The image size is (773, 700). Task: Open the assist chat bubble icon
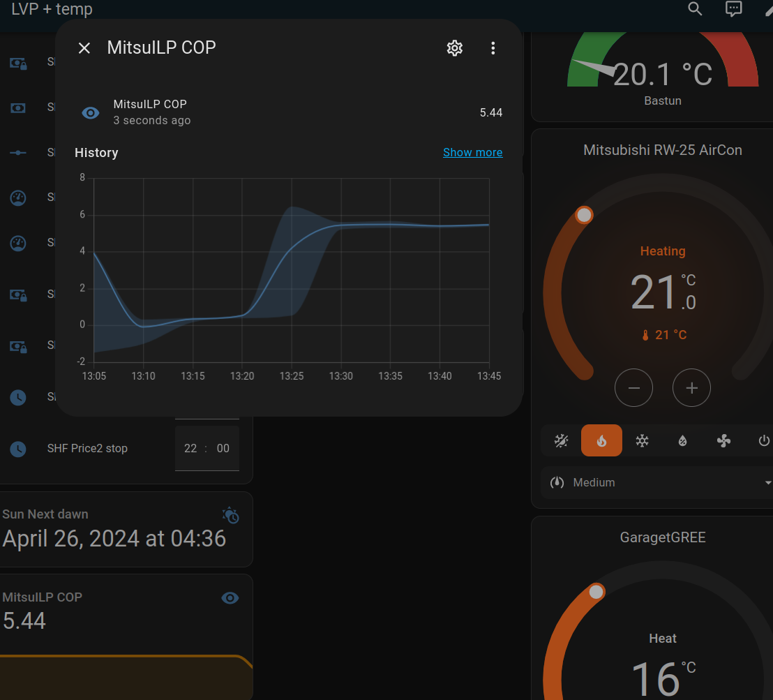[733, 8]
